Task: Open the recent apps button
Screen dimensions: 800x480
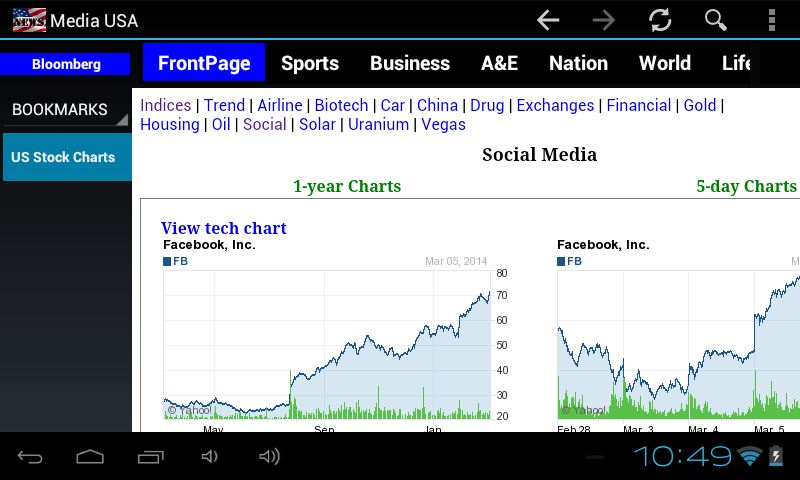Action: coord(151,457)
